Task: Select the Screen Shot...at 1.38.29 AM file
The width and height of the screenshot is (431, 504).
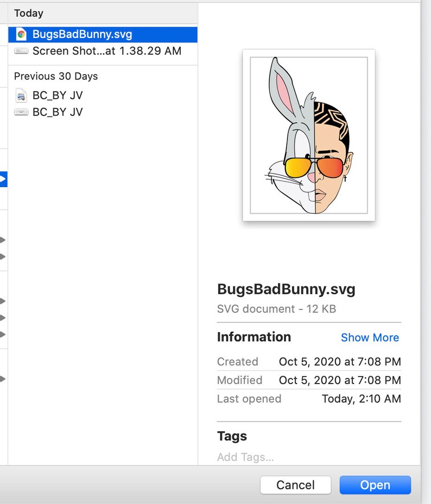Action: coord(103,51)
